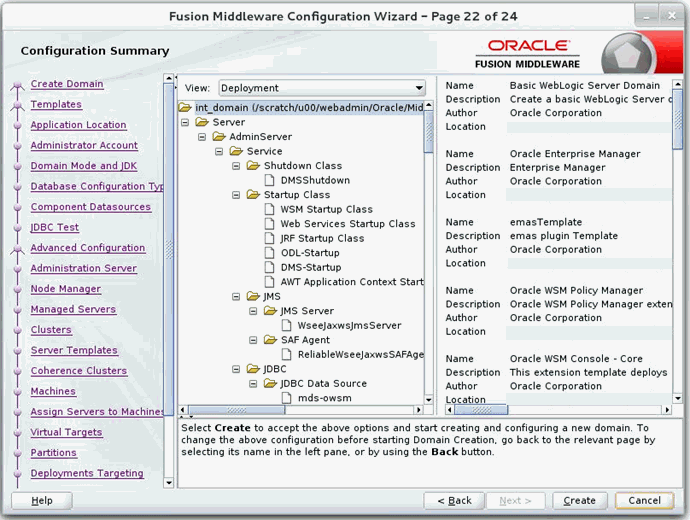Open Managed Servers step
This screenshot has height=520, width=690.
pos(73,309)
